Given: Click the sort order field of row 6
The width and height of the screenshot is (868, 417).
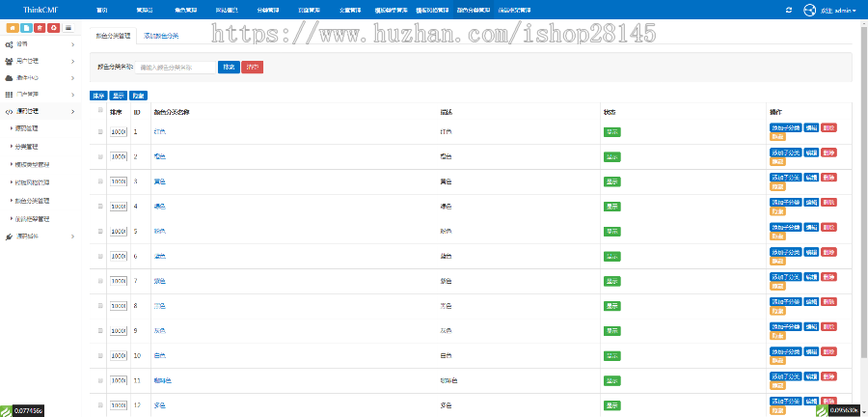Looking at the screenshot, I should [x=119, y=257].
